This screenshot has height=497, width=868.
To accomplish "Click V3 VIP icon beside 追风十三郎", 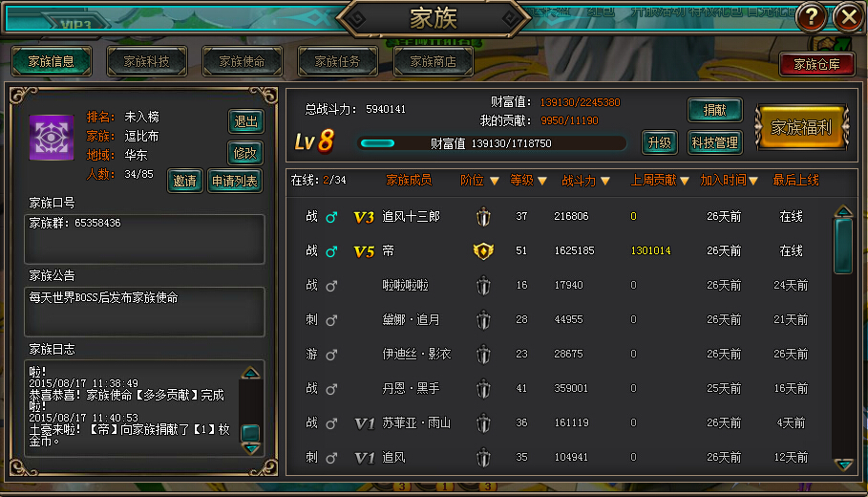I will 364,217.
